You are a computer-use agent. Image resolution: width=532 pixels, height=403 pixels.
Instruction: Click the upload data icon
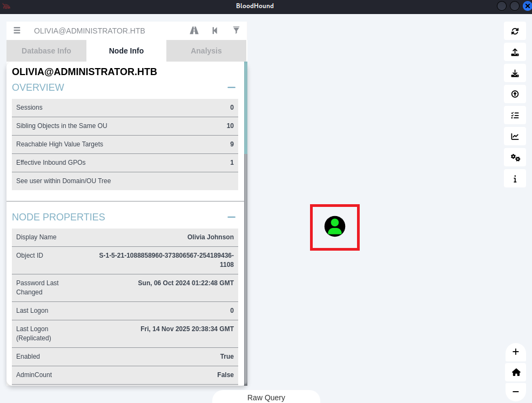pos(515,94)
